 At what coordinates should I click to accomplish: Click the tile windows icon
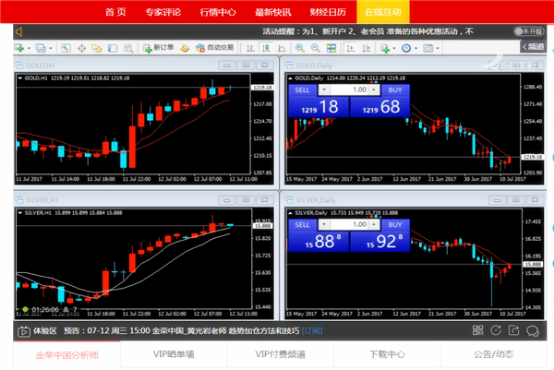coord(331,48)
